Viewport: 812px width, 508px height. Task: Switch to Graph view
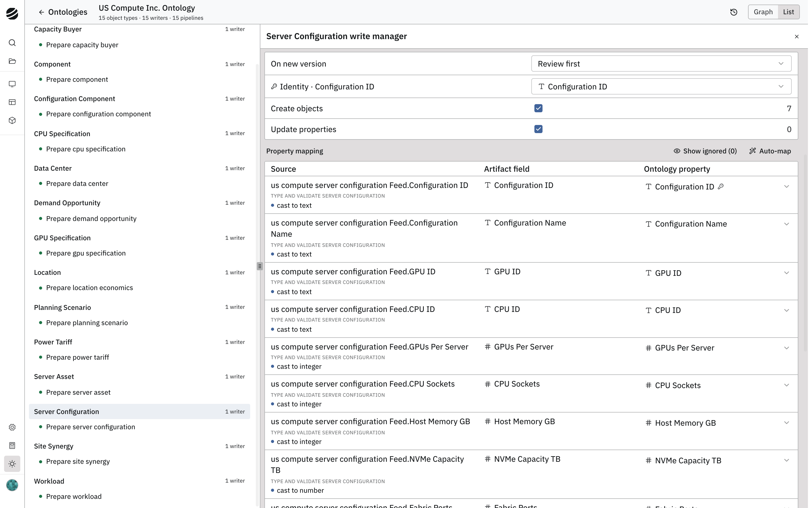(x=763, y=12)
